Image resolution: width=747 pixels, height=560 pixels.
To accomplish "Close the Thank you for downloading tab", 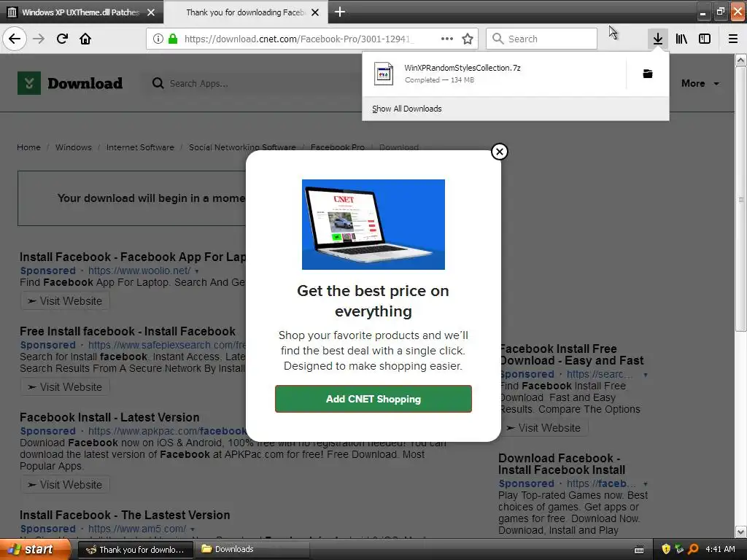I will click(315, 12).
